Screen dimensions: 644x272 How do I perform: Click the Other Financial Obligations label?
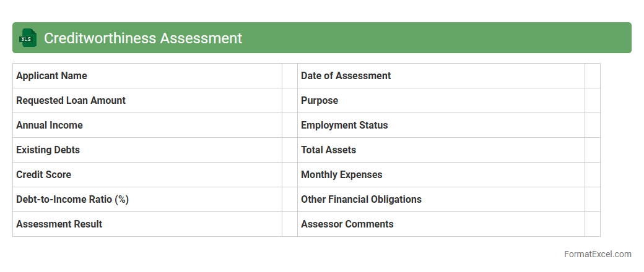tap(361, 200)
